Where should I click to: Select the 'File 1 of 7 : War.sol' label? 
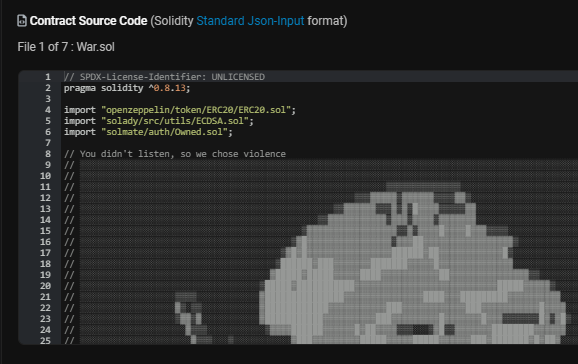click(66, 47)
